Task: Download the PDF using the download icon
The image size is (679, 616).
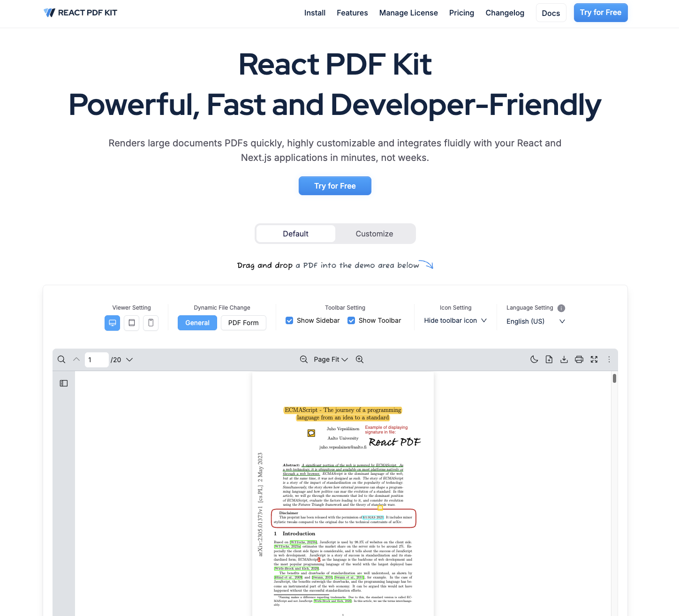Action: click(564, 359)
